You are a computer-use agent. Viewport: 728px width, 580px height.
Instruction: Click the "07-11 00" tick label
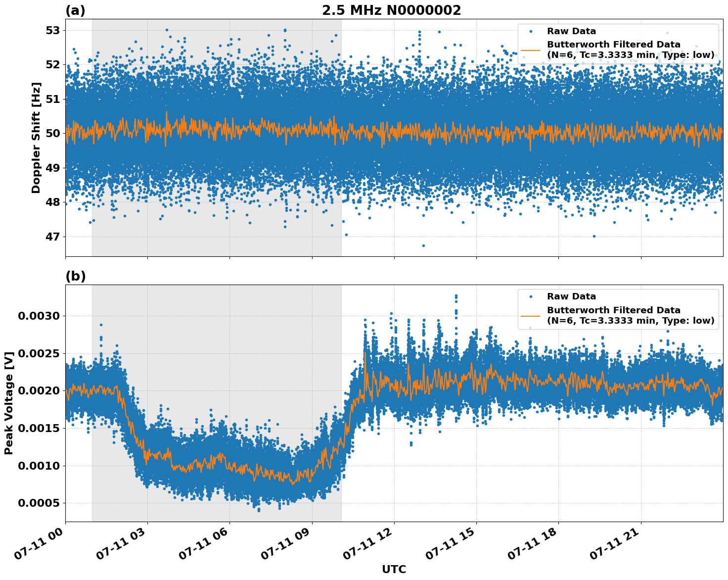point(37,544)
